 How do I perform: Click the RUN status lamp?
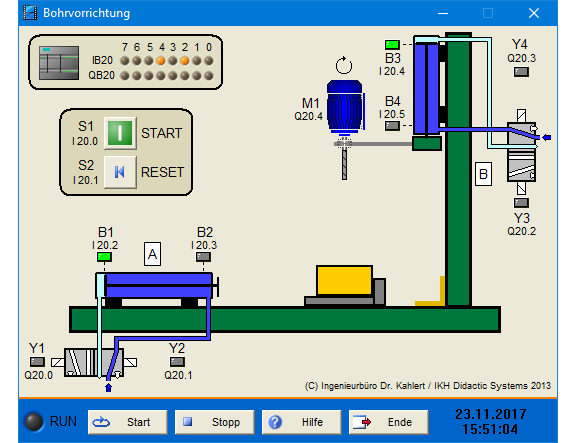pos(33,422)
